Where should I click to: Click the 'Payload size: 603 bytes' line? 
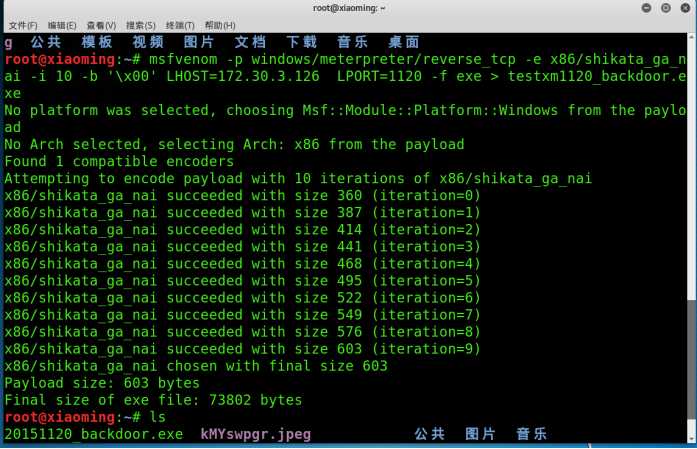pos(102,383)
